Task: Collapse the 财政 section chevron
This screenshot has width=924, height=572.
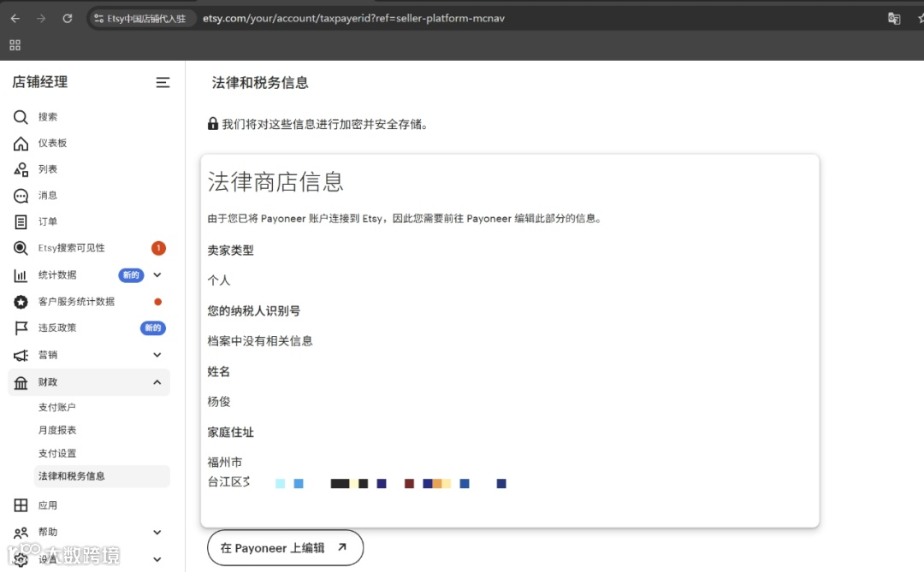Action: [157, 382]
